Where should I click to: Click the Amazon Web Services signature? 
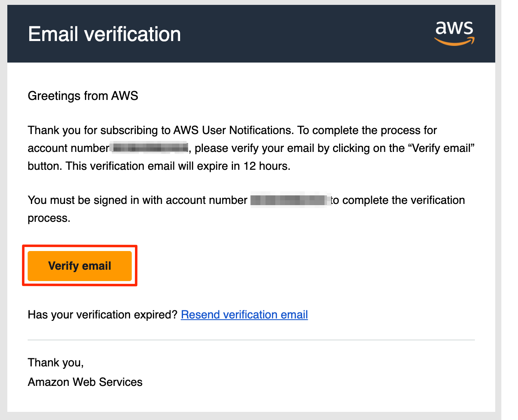[85, 382]
